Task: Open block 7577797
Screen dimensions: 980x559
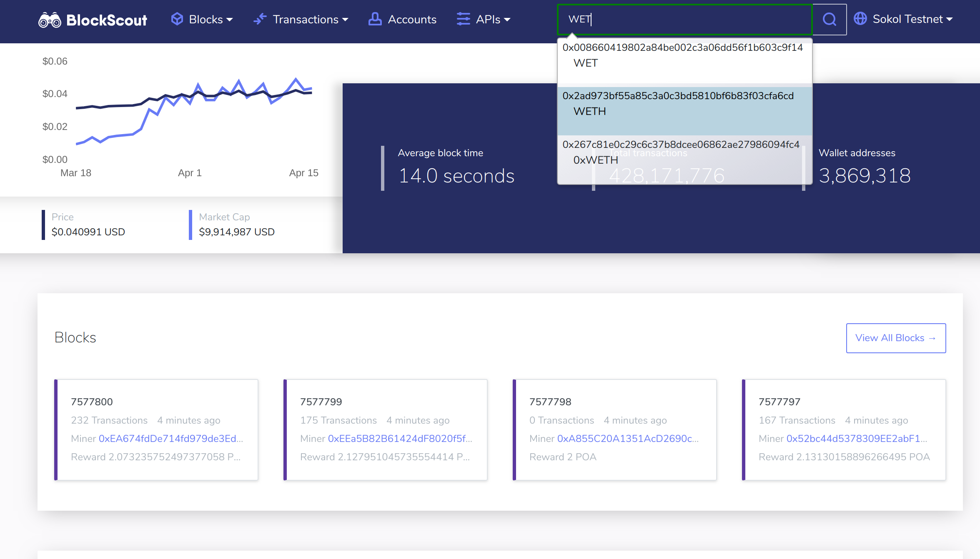Action: pyautogui.click(x=779, y=402)
